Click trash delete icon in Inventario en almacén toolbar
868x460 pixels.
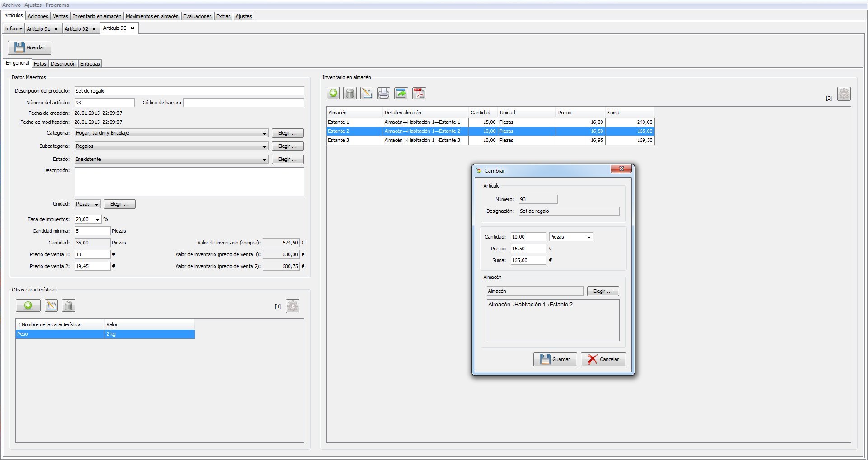click(x=350, y=94)
